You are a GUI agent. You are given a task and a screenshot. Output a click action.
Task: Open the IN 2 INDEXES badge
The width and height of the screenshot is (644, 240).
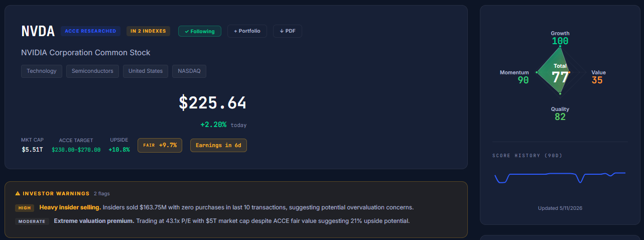tap(148, 31)
